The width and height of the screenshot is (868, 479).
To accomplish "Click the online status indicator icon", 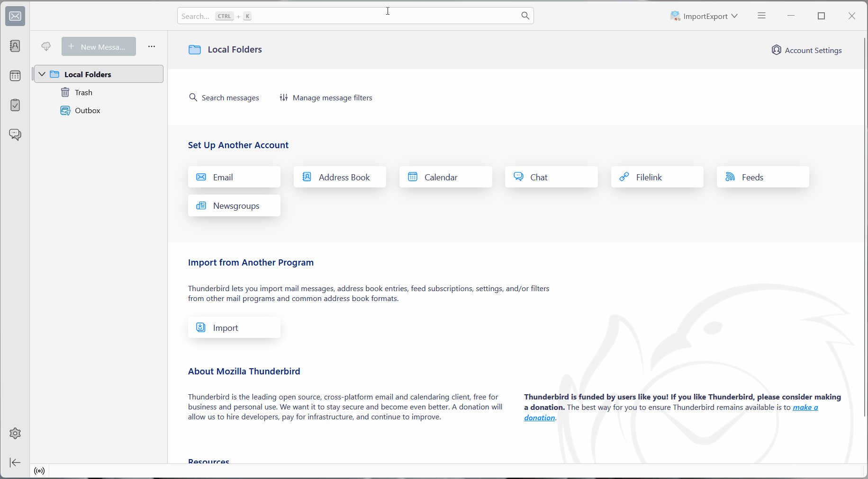I will pyautogui.click(x=40, y=471).
